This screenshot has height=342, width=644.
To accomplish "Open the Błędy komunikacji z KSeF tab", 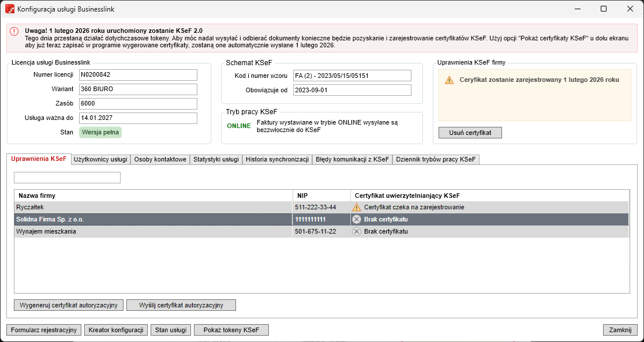I will [352, 159].
